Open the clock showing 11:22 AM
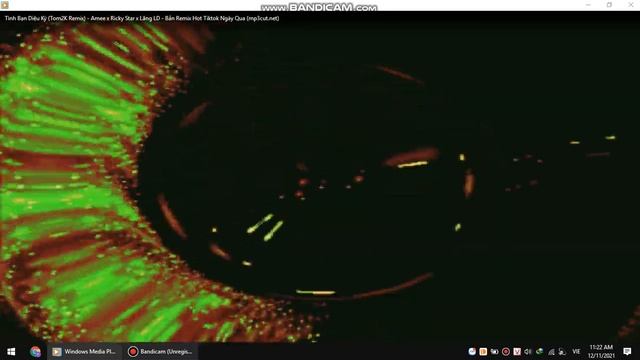 [601, 351]
